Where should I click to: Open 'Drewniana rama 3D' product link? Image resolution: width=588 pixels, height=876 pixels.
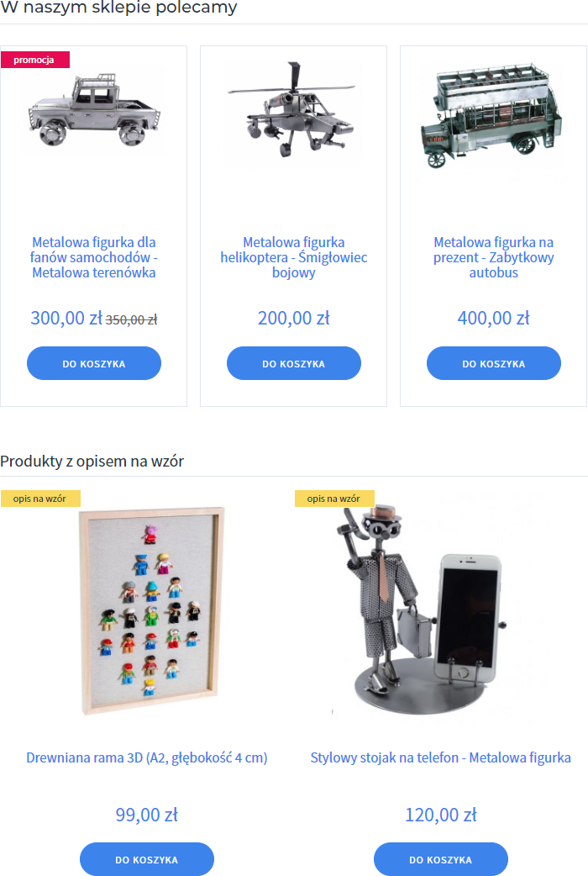click(147, 757)
